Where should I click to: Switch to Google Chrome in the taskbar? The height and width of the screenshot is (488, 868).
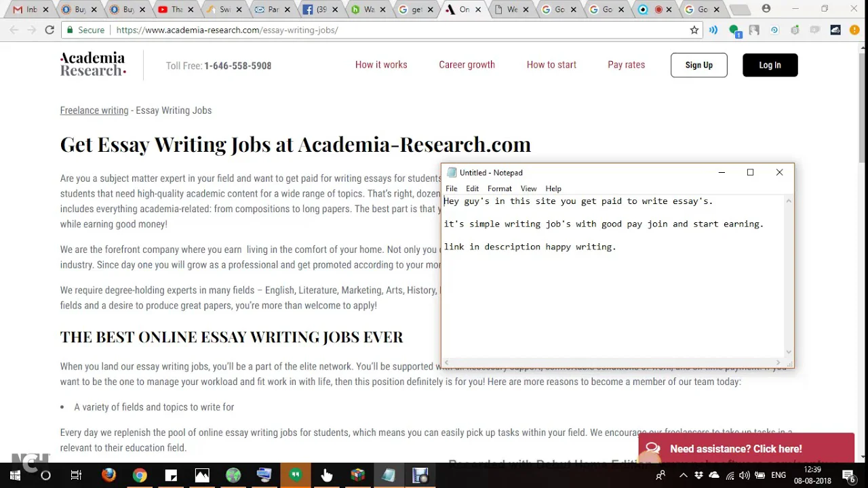coord(140,476)
